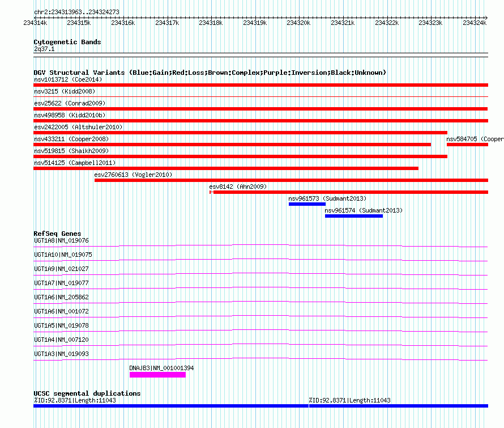
Task: Click the 234314k ruler tick label
Action: (35, 23)
